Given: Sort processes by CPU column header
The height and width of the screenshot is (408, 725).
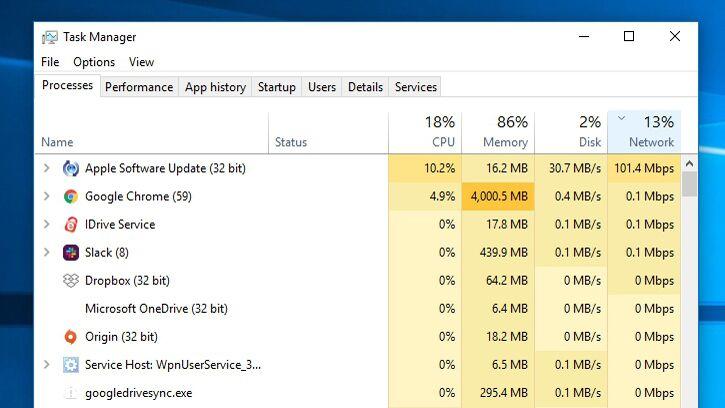Looking at the screenshot, I should (425, 132).
